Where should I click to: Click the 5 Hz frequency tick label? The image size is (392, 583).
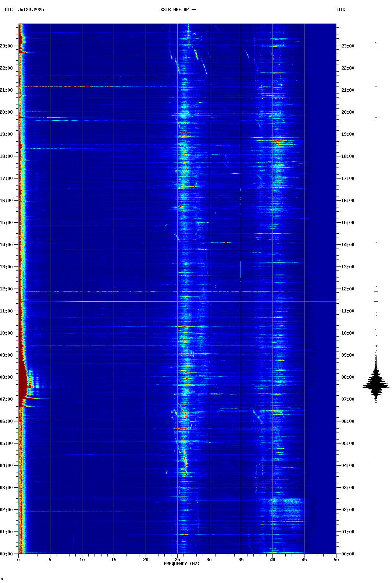[x=50, y=560]
